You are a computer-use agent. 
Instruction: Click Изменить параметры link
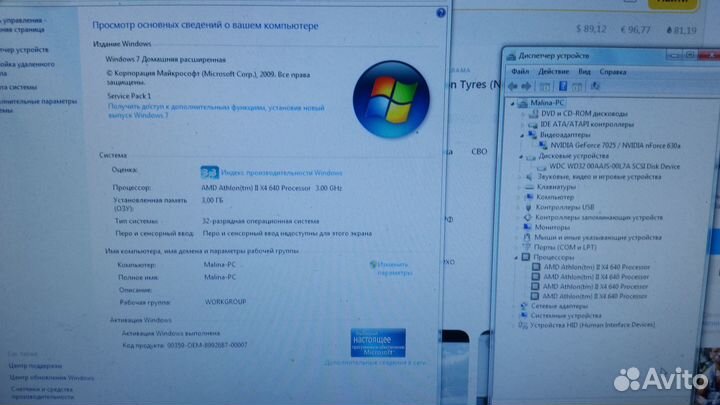point(394,269)
